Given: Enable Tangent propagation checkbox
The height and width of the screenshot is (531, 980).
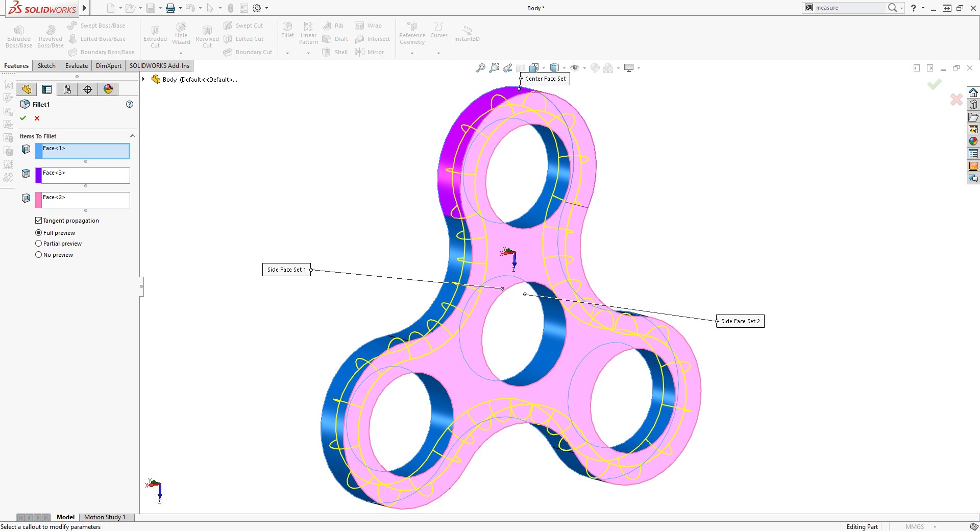Looking at the screenshot, I should [x=38, y=220].
